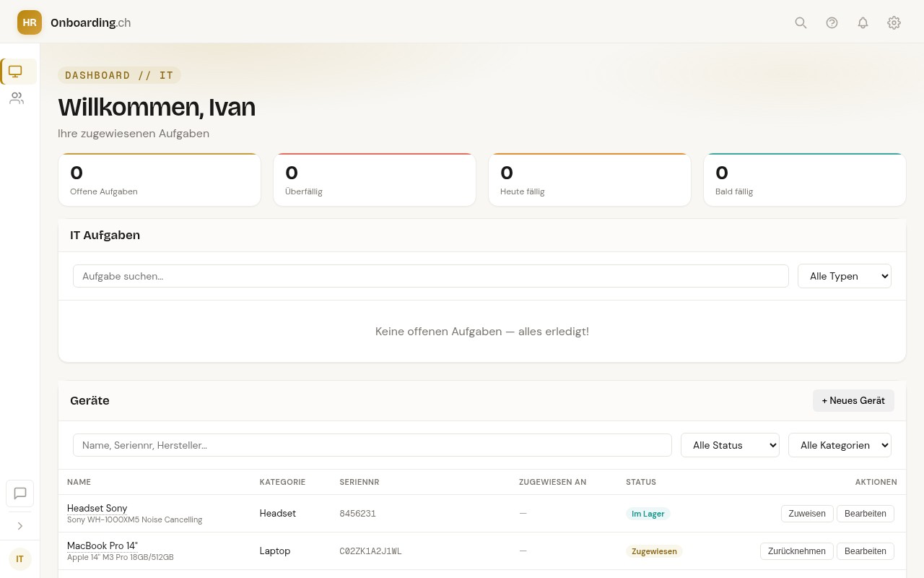Open the help question mark icon

pos(832,22)
